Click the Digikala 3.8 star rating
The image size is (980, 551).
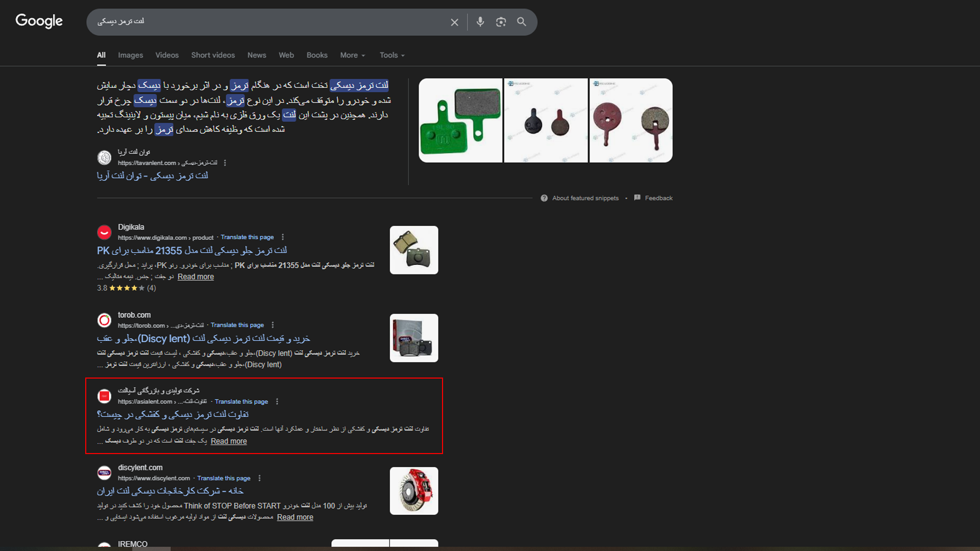(127, 288)
